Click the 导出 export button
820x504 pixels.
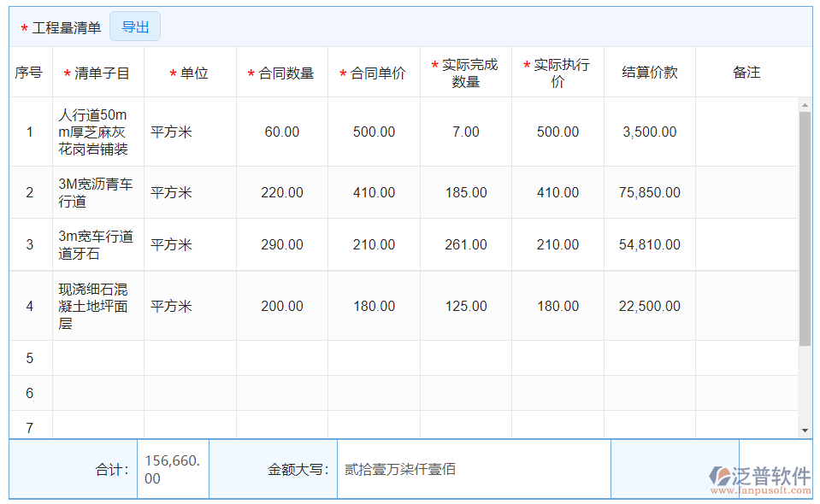tap(136, 26)
